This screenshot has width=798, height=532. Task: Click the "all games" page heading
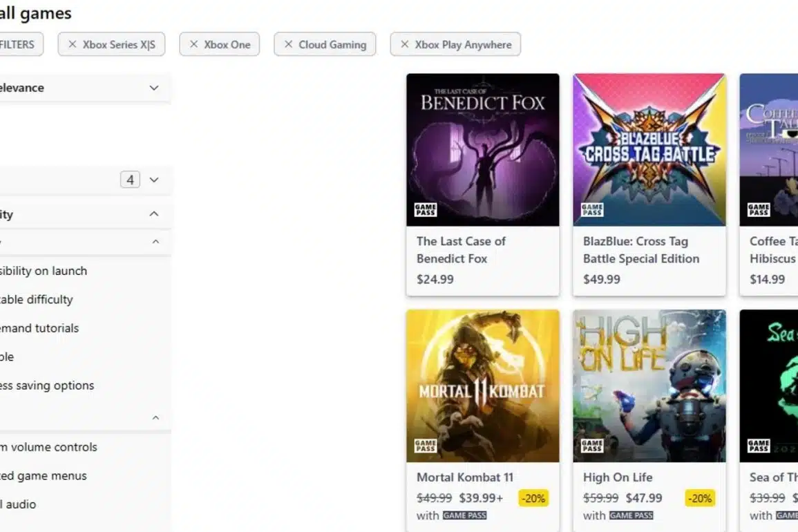pyautogui.click(x=36, y=12)
